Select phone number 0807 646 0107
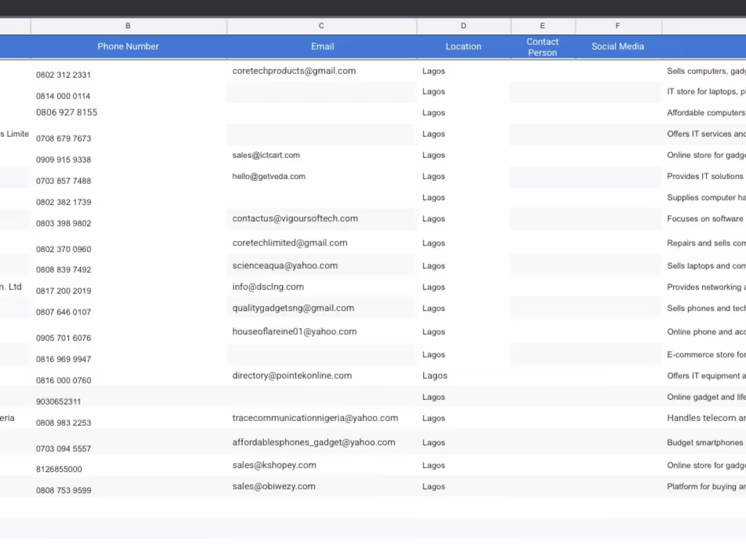 click(63, 312)
